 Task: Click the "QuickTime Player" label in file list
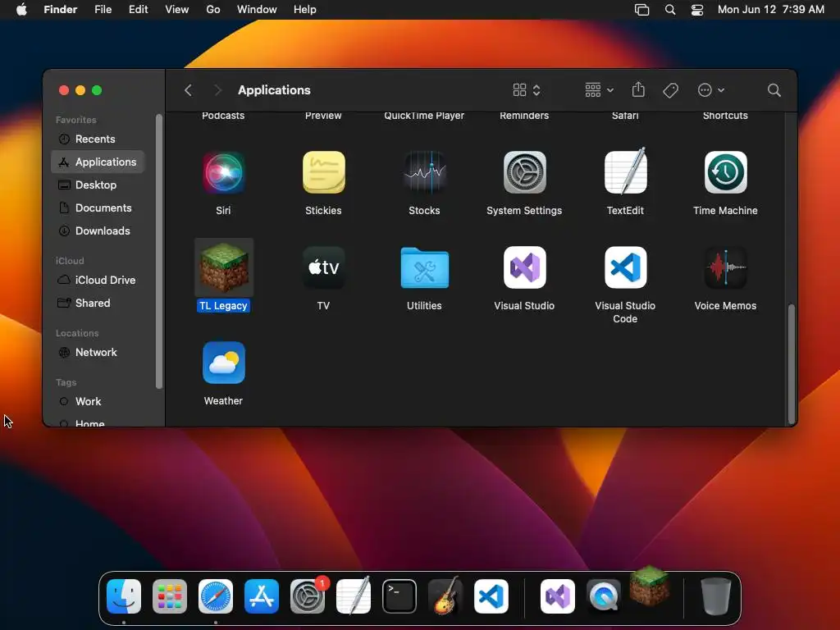pyautogui.click(x=424, y=116)
